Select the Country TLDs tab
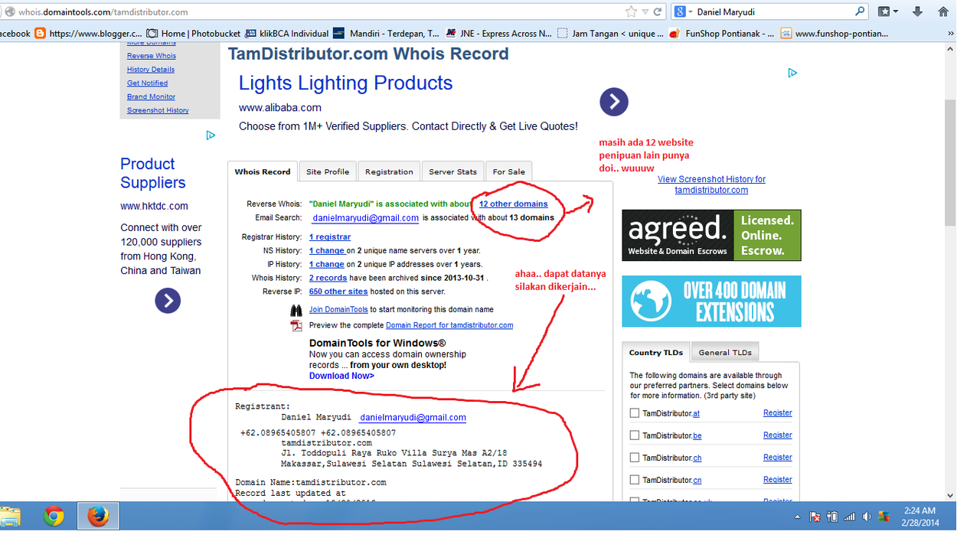This screenshot has width=980, height=551. 656,352
